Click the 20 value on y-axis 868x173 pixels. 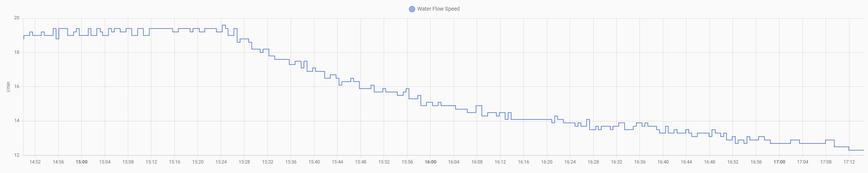17,18
